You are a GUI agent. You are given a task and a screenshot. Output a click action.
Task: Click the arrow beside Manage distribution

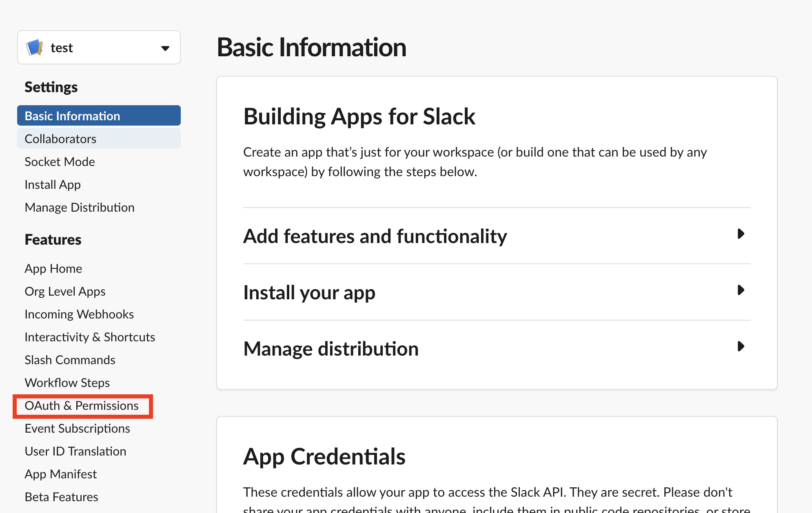coord(741,347)
